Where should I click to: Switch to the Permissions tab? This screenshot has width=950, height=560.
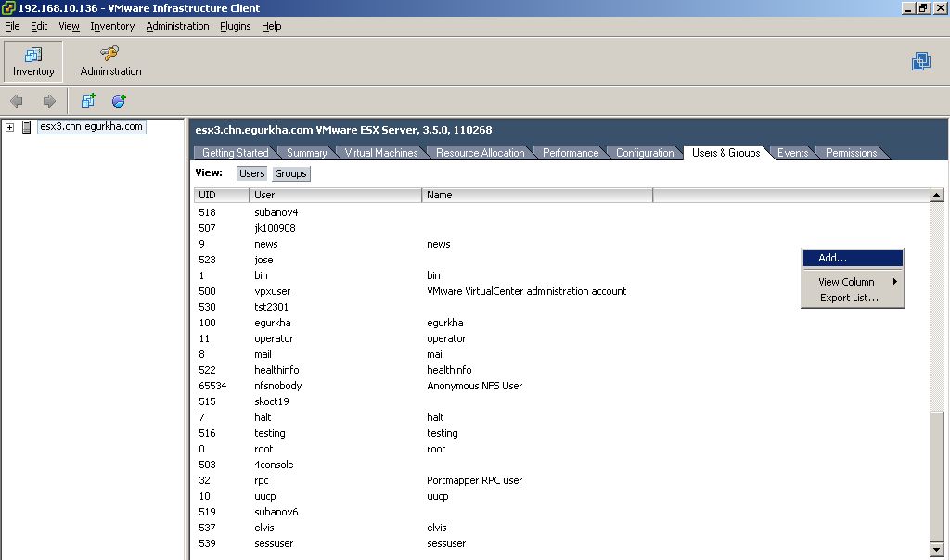(851, 153)
